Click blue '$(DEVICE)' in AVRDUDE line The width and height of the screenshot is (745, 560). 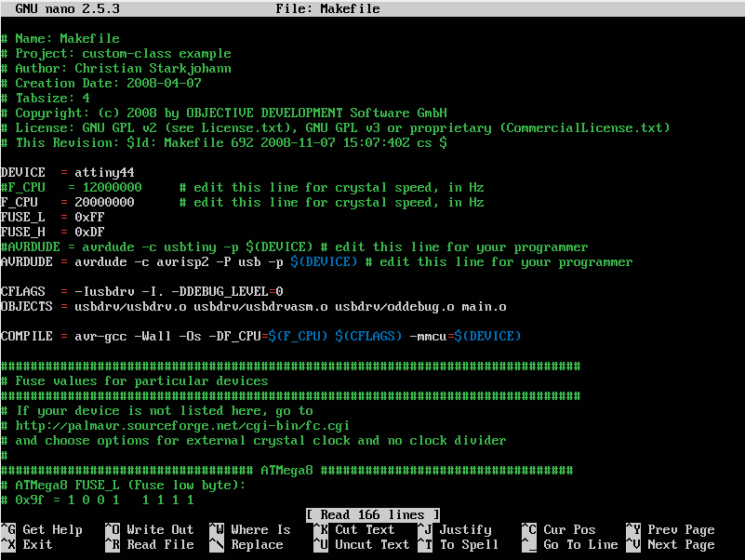coord(324,262)
